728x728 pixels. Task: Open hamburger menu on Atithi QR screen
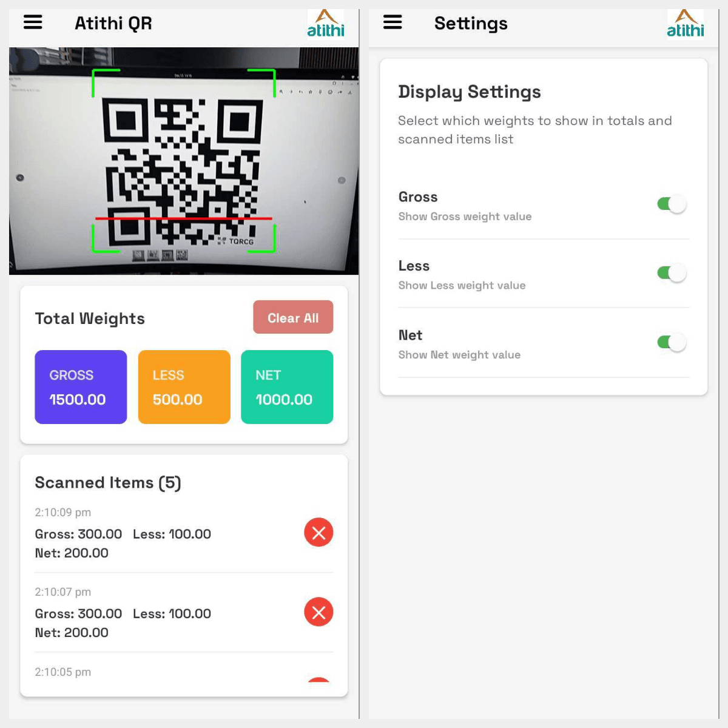tap(33, 22)
